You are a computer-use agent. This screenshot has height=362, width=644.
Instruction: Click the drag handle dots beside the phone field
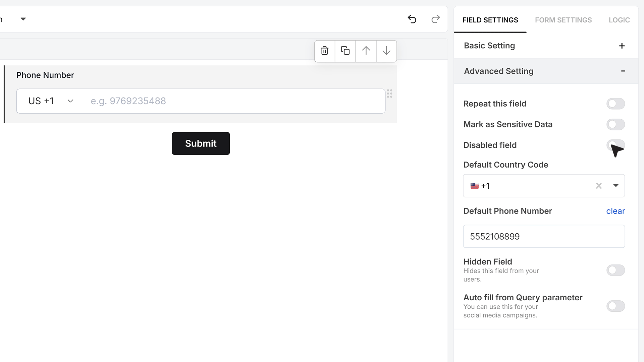click(x=389, y=94)
